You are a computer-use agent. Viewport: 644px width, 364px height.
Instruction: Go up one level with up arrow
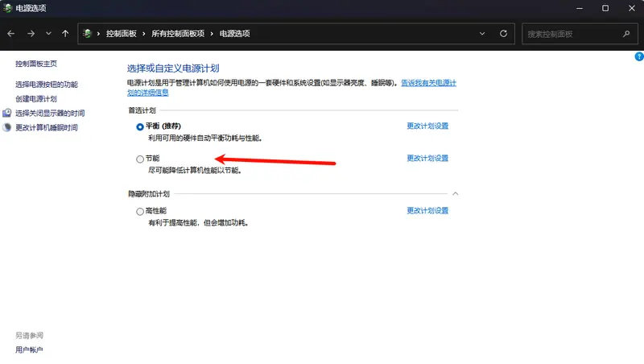tap(65, 34)
